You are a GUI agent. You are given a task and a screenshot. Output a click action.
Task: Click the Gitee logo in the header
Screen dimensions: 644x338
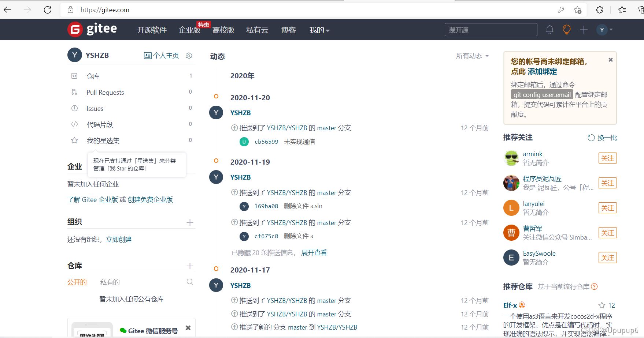coord(92,29)
